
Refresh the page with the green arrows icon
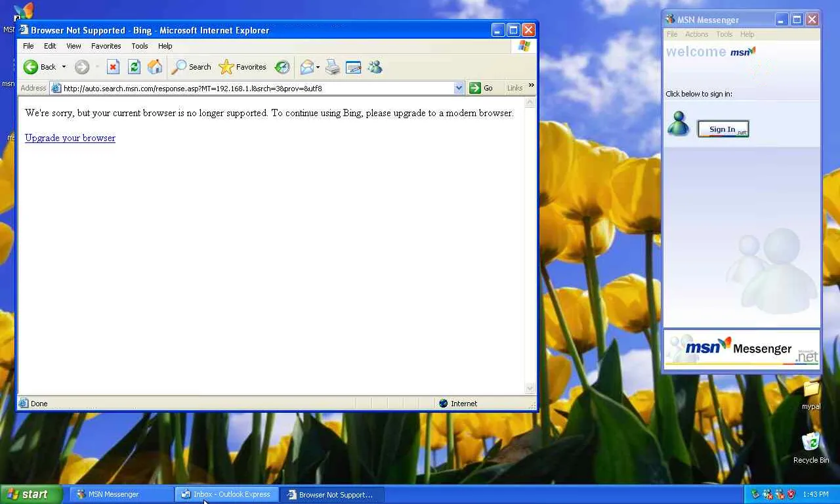click(x=134, y=67)
